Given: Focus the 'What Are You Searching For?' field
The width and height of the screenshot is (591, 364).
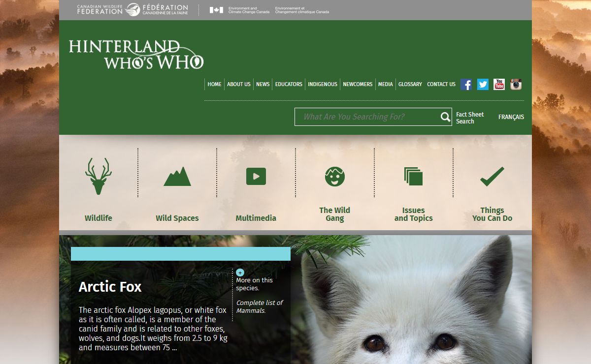Looking at the screenshot, I should (x=367, y=117).
